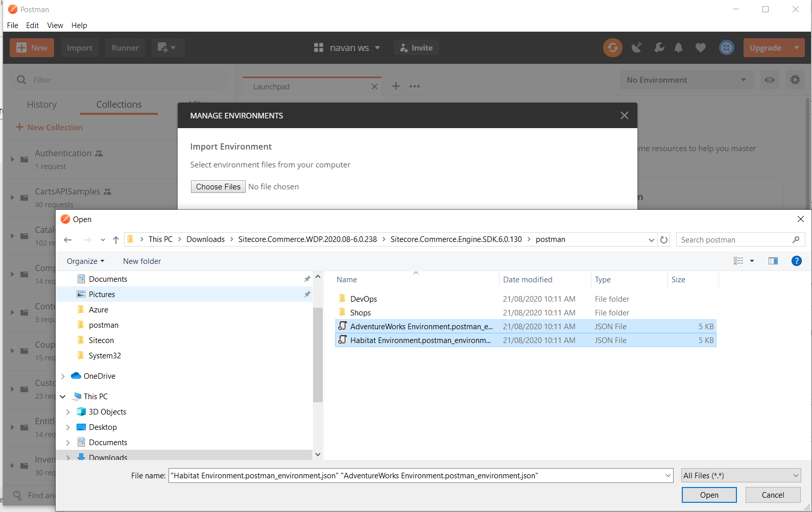Open the user avatar icon
Screen dimensions: 812x512
(x=726, y=47)
